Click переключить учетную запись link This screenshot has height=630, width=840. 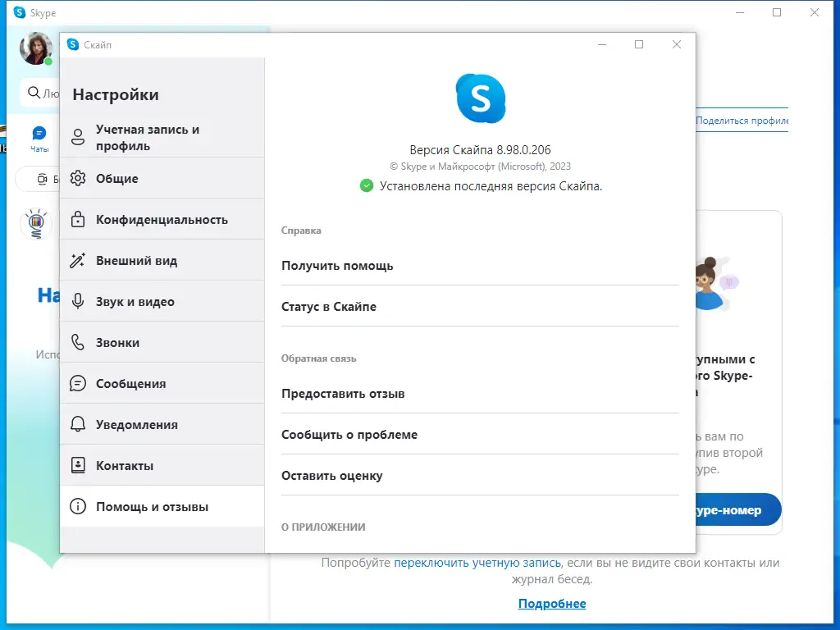pyautogui.click(x=477, y=563)
